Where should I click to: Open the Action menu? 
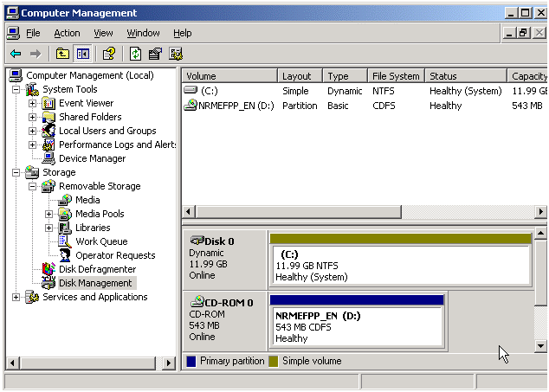[x=67, y=33]
